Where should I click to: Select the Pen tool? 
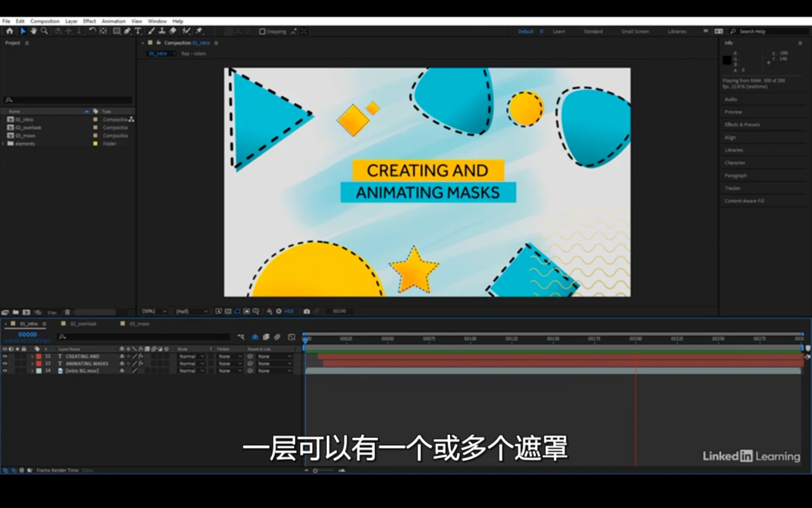pos(127,31)
